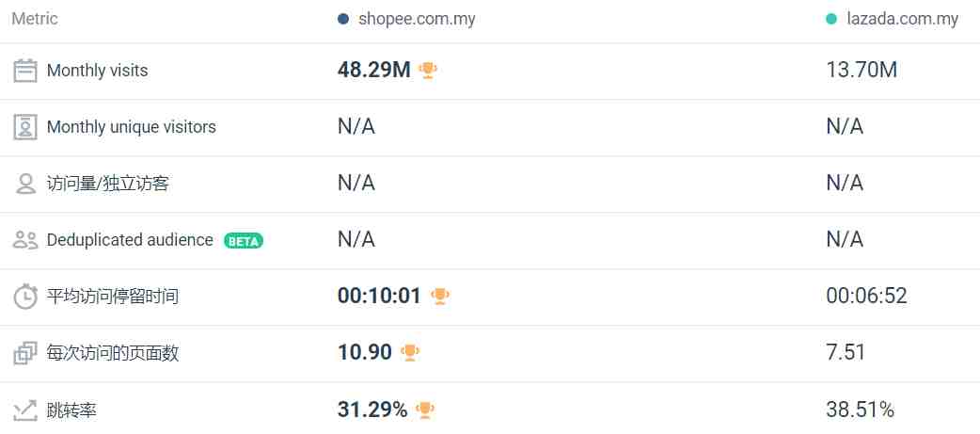This screenshot has height=434, width=980.
Task: Click the calendar icon beside Monthly visits
Action: [25, 71]
